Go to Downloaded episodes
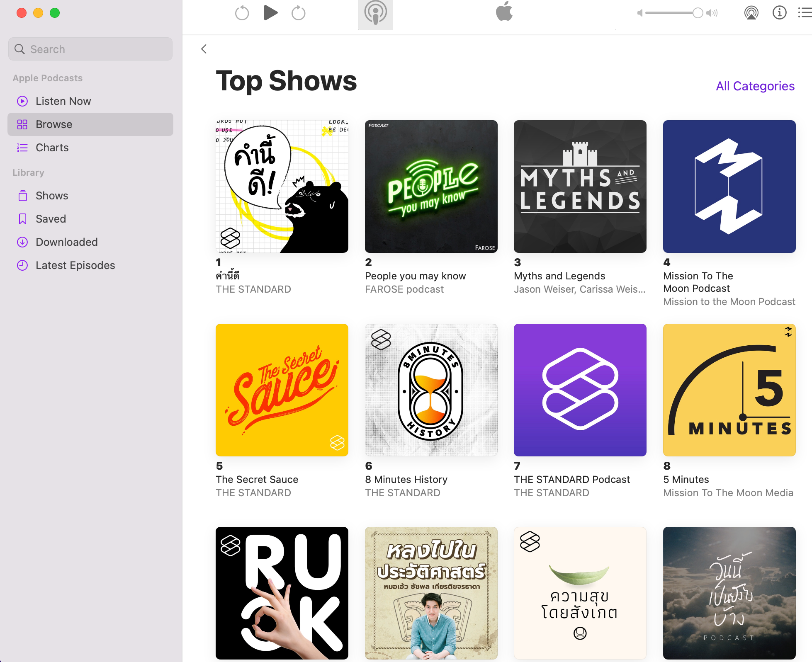The image size is (812, 662). [x=66, y=242]
